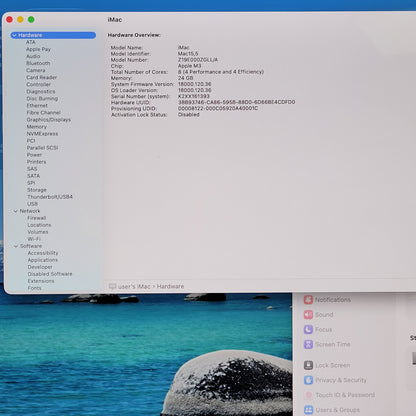Select Applications under Software
Image resolution: width=416 pixels, height=416 pixels.
tap(43, 260)
